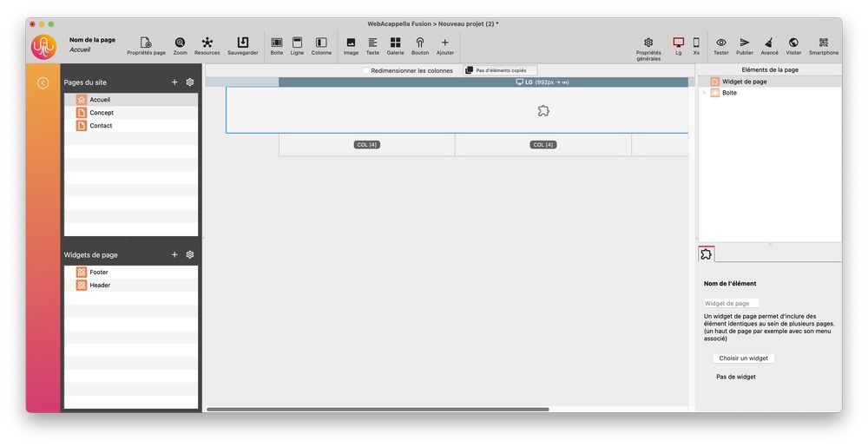Save project with Sauvegarder icon
Image resolution: width=868 pixels, height=447 pixels.
[x=243, y=43]
